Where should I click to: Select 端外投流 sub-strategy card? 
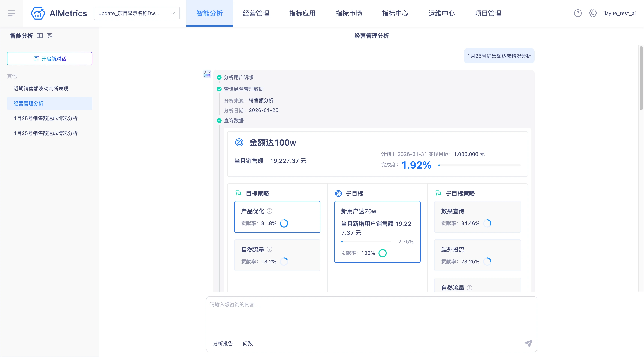click(478, 255)
